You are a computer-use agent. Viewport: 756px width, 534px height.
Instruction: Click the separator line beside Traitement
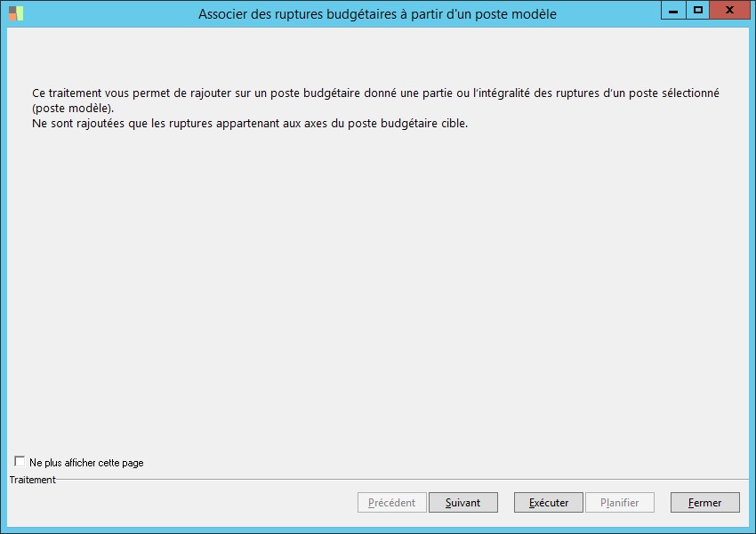[400, 480]
